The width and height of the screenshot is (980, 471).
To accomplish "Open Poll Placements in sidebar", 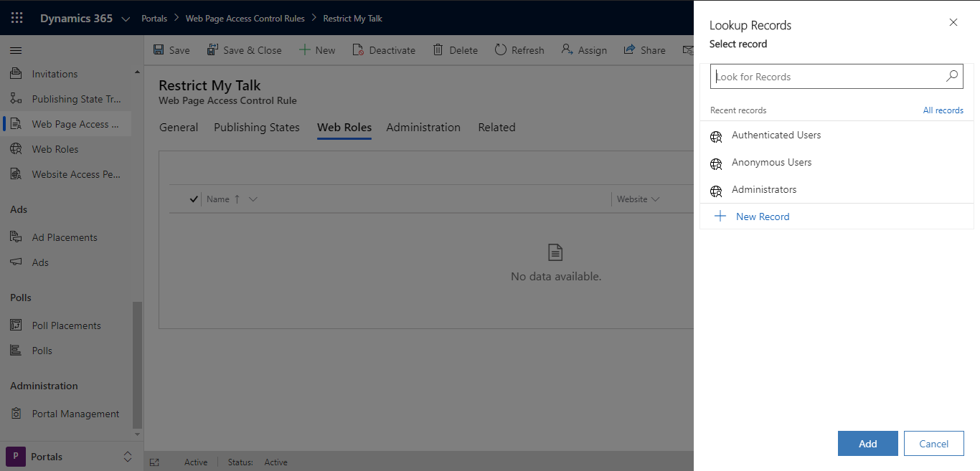I will coord(66,325).
